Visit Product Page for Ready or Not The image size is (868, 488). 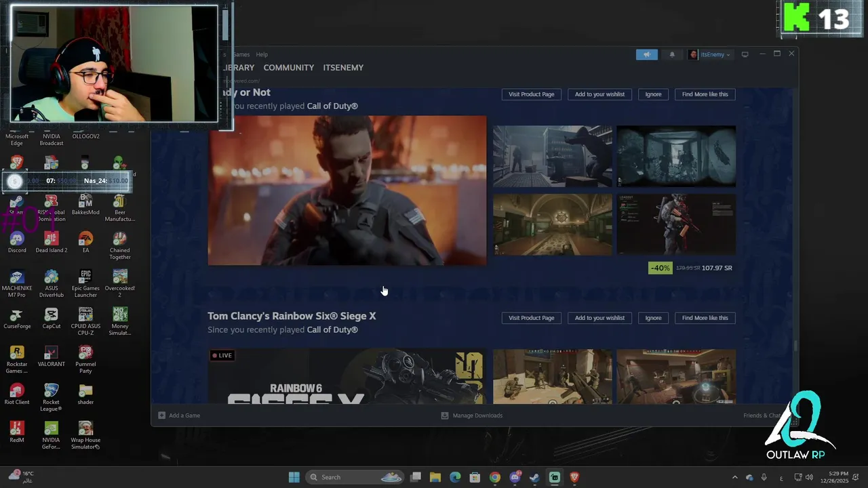[x=532, y=94]
